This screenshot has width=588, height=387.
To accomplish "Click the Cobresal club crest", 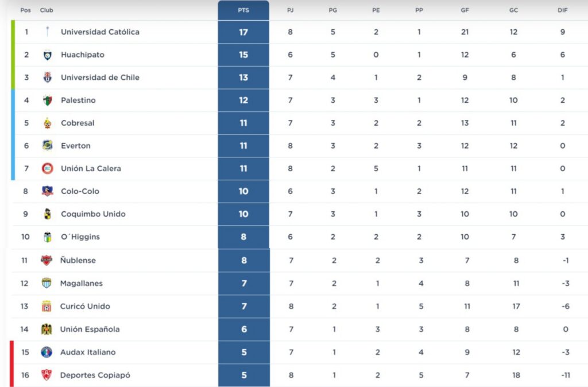I will point(48,123).
